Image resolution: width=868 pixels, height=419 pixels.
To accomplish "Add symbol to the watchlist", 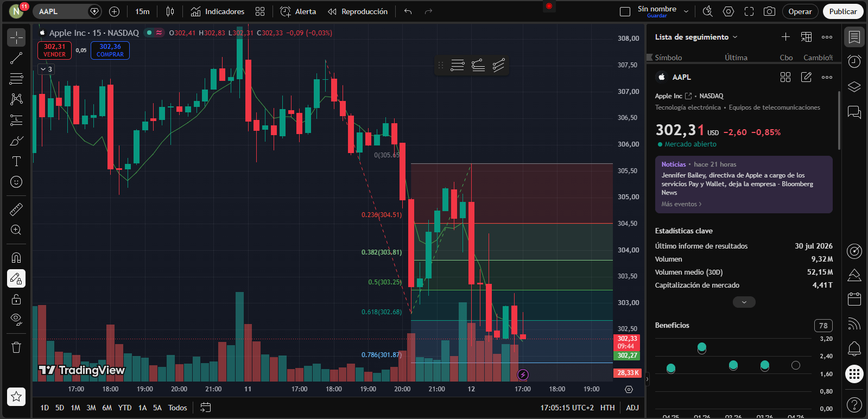I will pos(785,37).
